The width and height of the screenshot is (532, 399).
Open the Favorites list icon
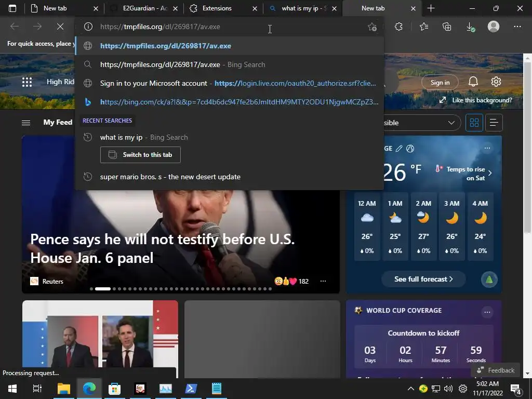pos(424,26)
